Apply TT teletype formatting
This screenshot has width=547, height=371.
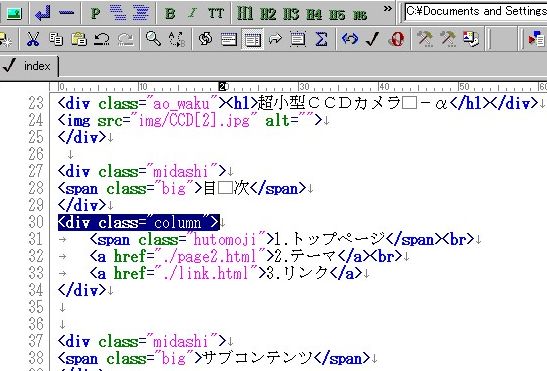point(216,14)
